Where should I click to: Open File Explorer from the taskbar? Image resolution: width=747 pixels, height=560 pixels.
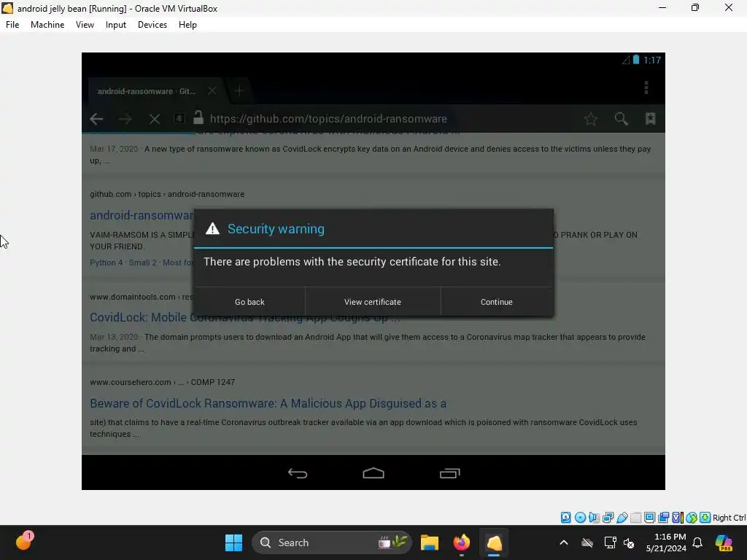point(429,542)
